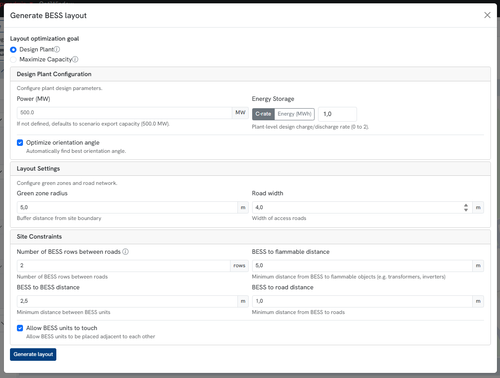
Task: Click the Road width input field
Action: tap(362, 207)
